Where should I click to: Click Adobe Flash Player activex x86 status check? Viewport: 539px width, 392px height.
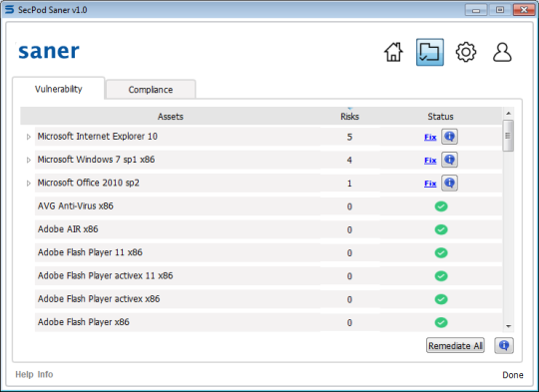pyautogui.click(x=441, y=299)
